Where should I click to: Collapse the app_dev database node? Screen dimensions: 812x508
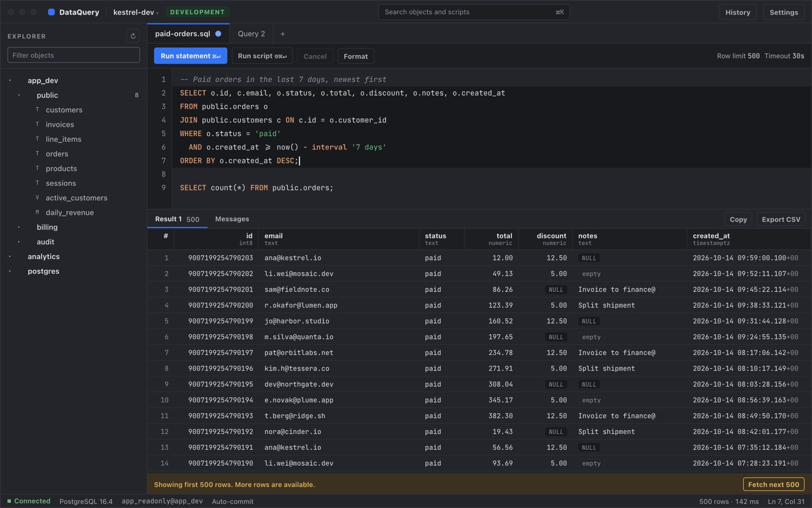coord(10,80)
